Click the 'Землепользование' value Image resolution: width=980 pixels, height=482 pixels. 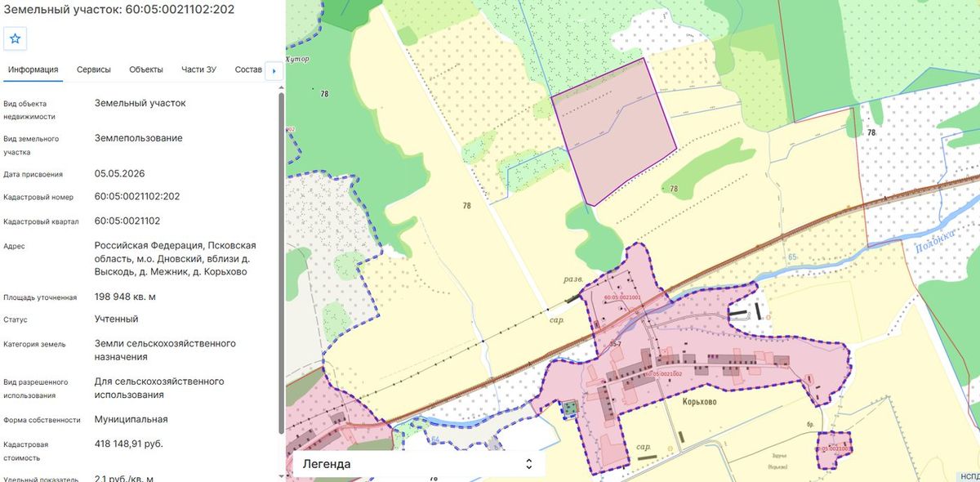tap(139, 138)
